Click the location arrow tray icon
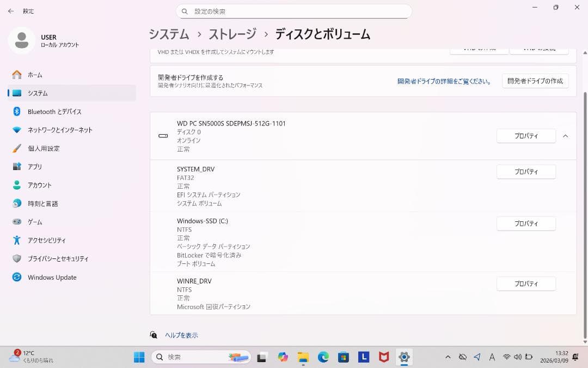This screenshot has width=588, height=368. click(477, 357)
